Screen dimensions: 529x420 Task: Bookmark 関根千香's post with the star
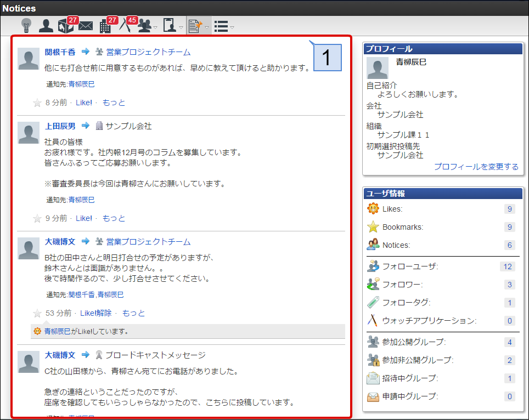point(37,103)
